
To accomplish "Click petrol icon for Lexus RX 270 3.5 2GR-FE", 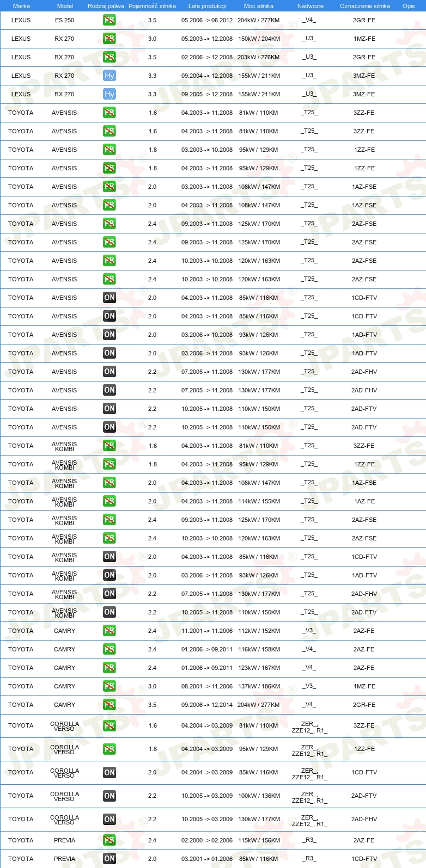I will 109,57.
